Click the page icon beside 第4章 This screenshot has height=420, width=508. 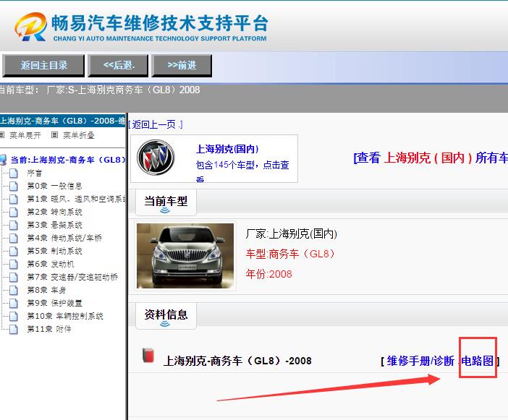point(14,239)
